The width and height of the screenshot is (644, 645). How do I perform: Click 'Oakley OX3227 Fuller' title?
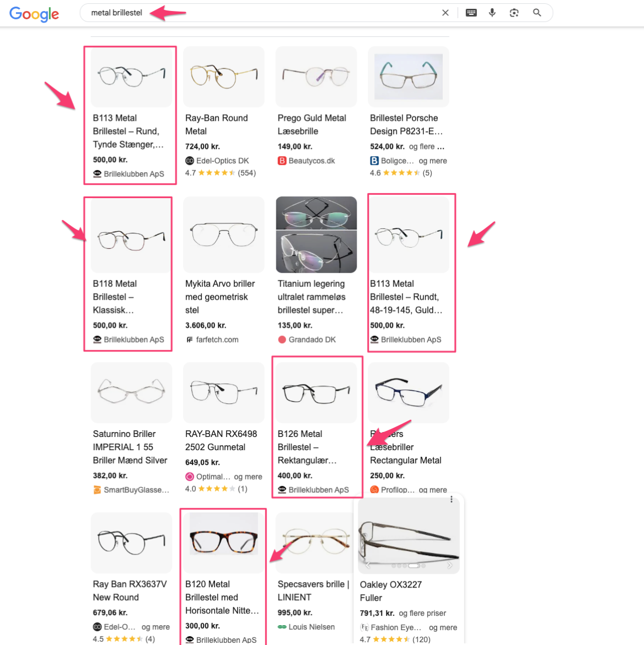[391, 591]
